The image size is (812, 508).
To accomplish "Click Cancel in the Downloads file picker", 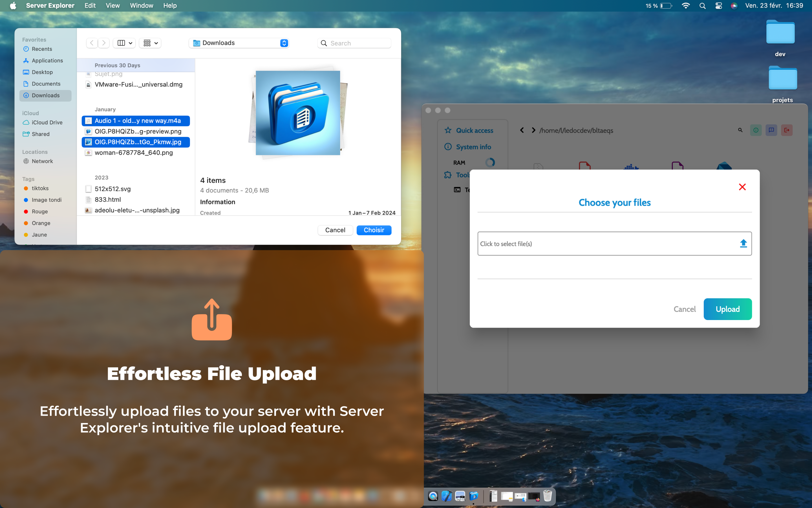I will (x=335, y=230).
